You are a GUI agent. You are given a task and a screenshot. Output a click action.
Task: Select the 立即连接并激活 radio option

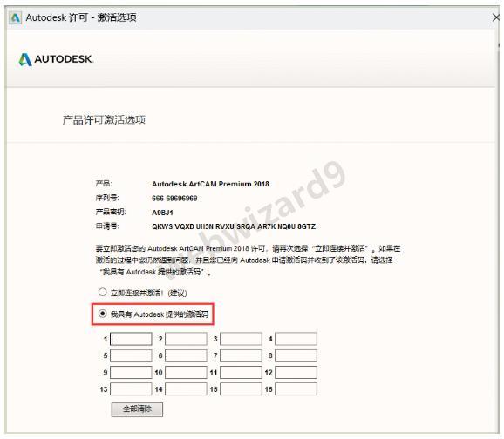tap(102, 293)
